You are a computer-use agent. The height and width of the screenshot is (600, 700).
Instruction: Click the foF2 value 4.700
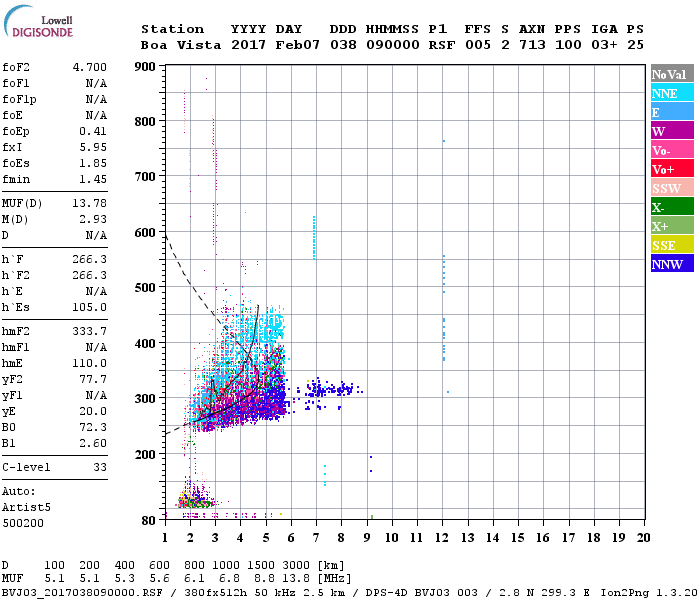(x=90, y=67)
